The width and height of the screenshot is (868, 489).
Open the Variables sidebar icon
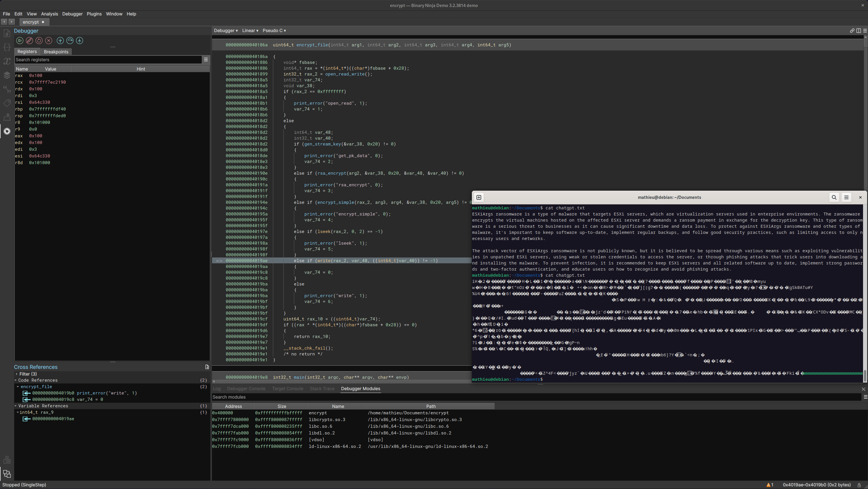tap(7, 61)
